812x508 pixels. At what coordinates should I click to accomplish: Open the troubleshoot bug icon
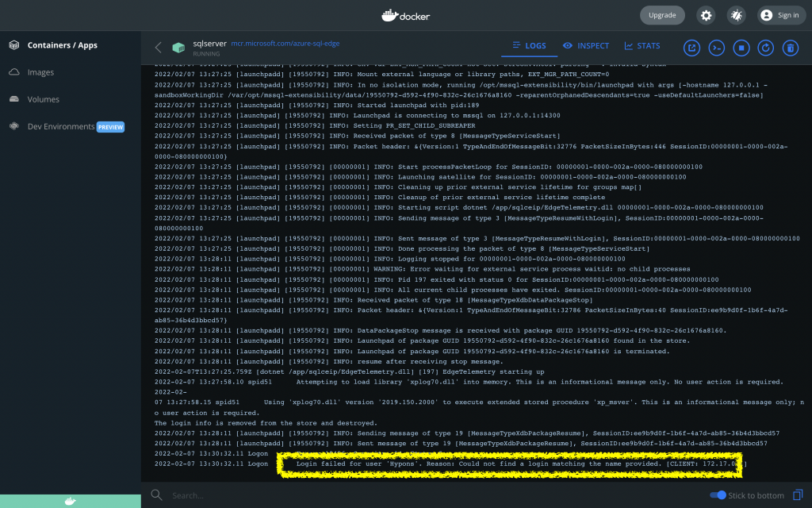736,16
